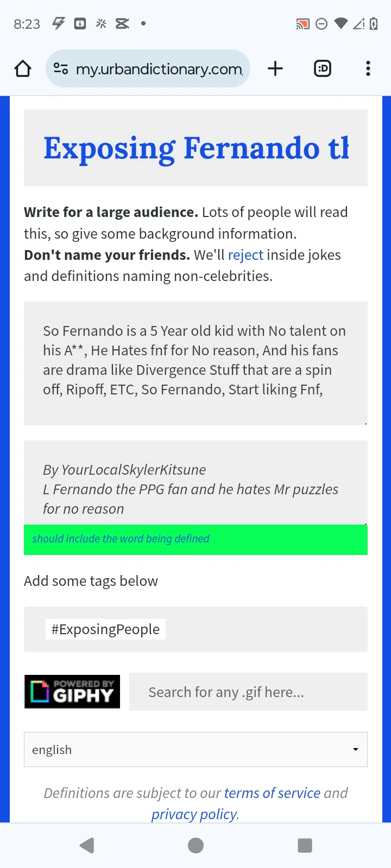Open the tab switcher icon
Image resolution: width=391 pixels, height=868 pixels.
point(323,69)
